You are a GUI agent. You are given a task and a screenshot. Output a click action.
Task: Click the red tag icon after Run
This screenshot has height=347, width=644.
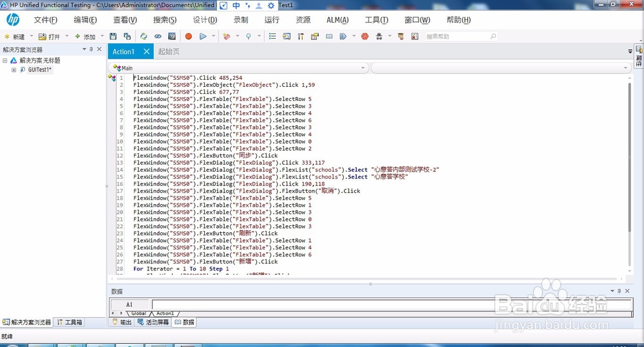coord(226,37)
